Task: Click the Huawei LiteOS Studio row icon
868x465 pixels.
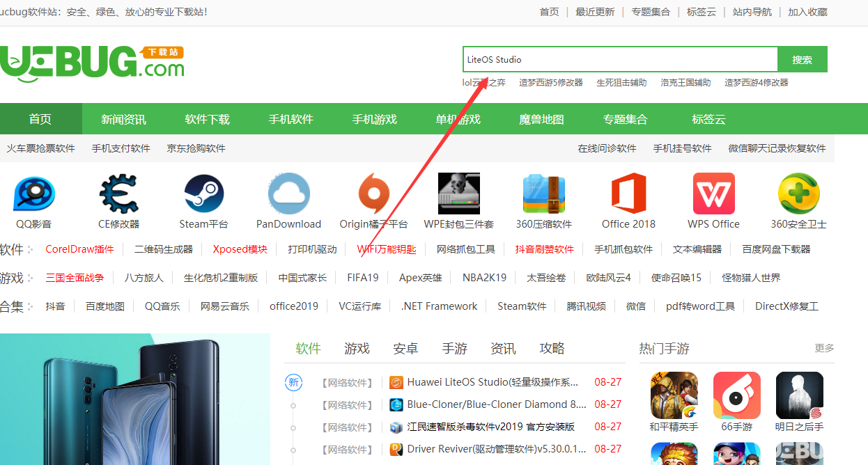Action: point(396,382)
